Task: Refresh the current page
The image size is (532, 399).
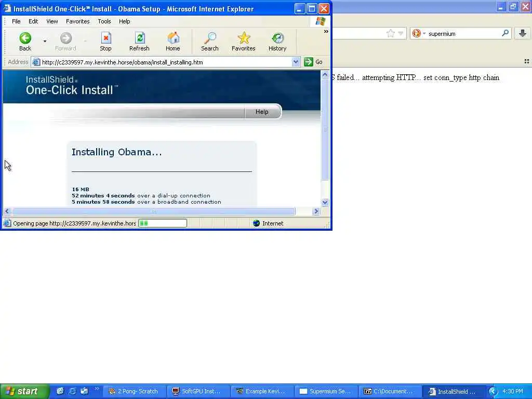Action: click(139, 42)
